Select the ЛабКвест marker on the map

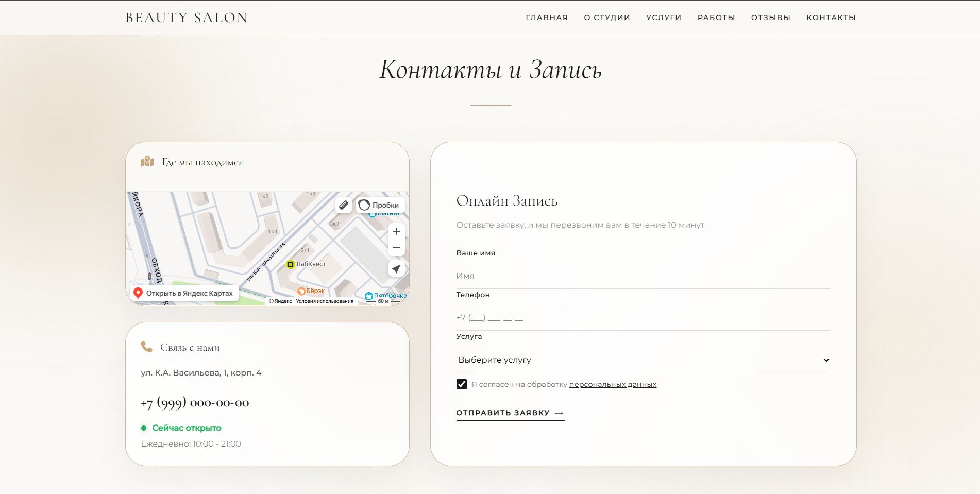[290, 264]
